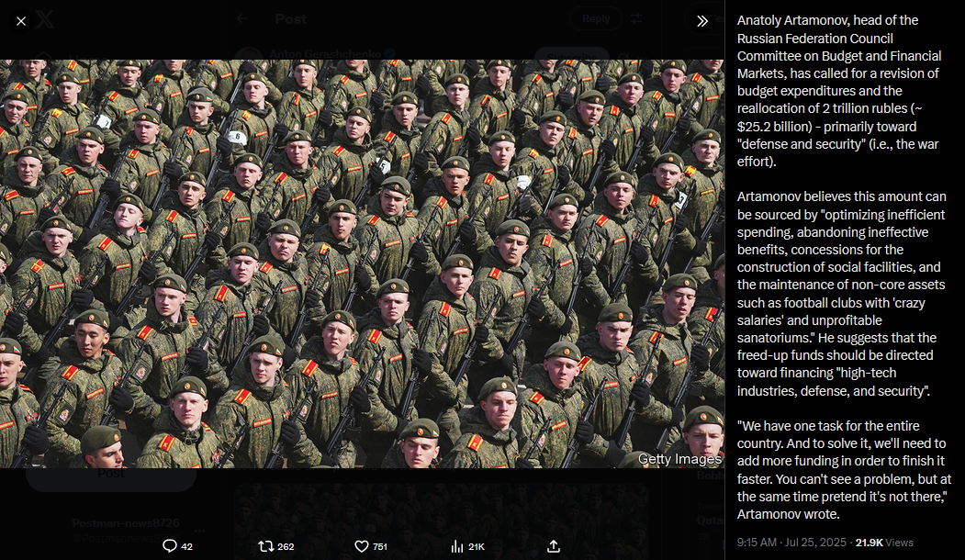Collapse the side panel with the double chevron
The image size is (965, 560).
point(702,21)
